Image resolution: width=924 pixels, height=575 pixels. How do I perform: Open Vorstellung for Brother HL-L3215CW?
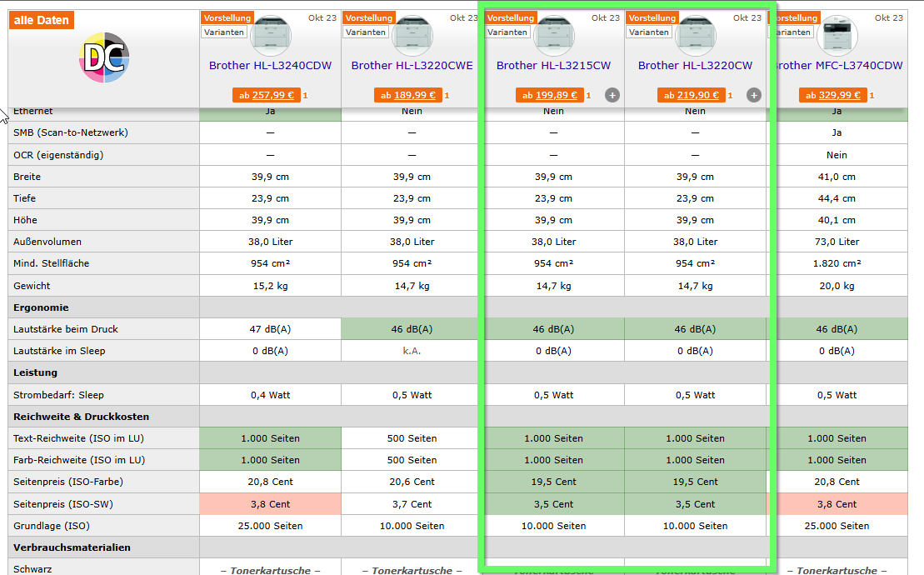click(510, 17)
